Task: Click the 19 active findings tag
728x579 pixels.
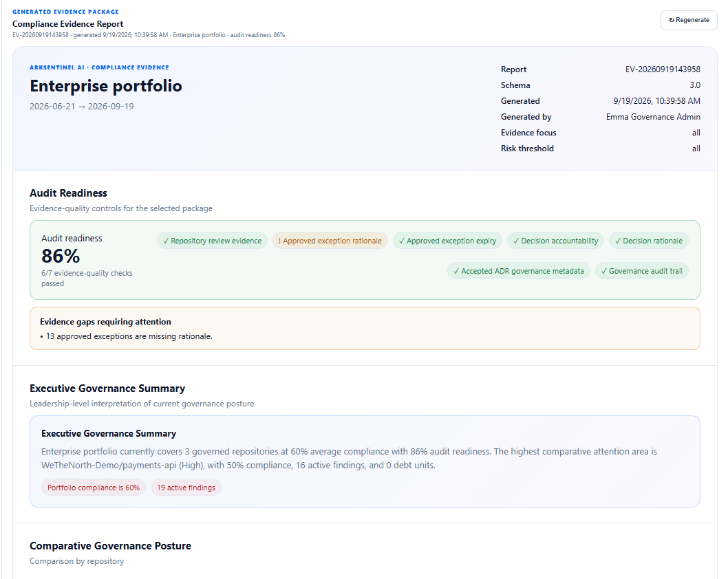Action: point(186,488)
